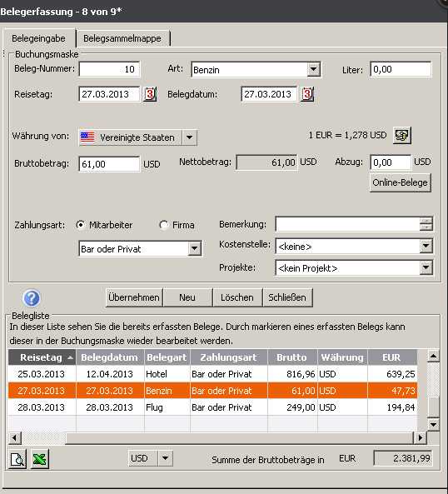Viewport: 448px width, 494px height.
Task: Click the horizontal scrollbar track of Belegliste
Action: tap(239, 437)
